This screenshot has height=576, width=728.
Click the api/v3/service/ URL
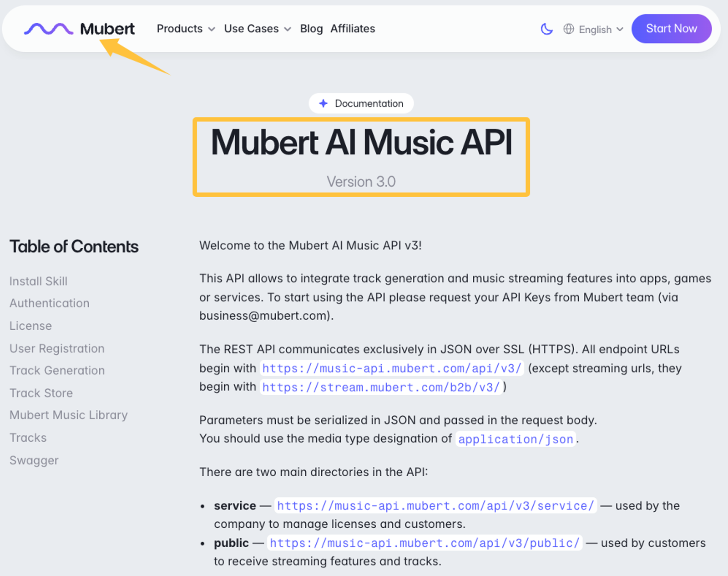click(x=435, y=506)
